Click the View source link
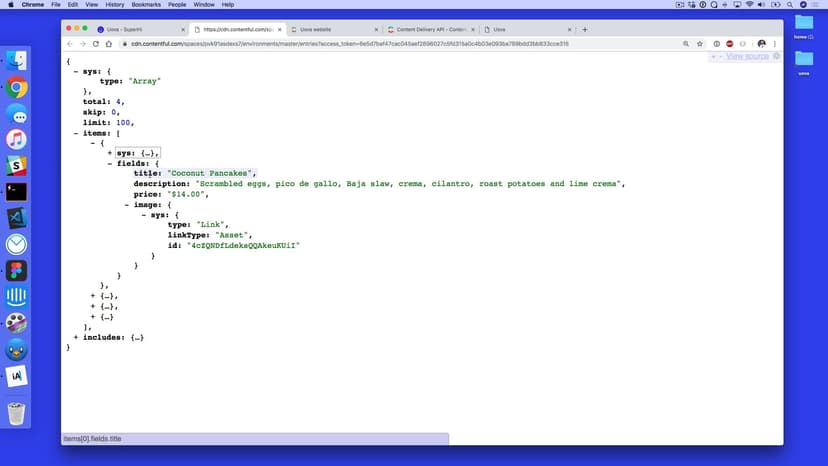The image size is (828, 466). pos(747,56)
